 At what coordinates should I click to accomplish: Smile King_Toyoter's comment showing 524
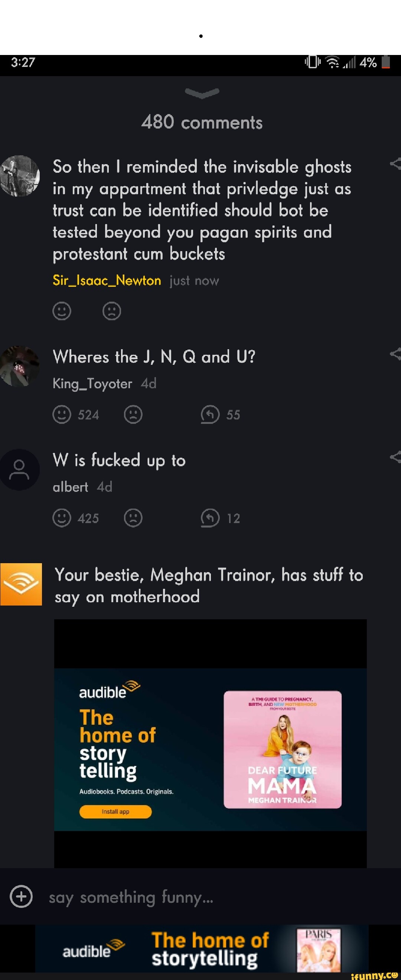coord(62,415)
